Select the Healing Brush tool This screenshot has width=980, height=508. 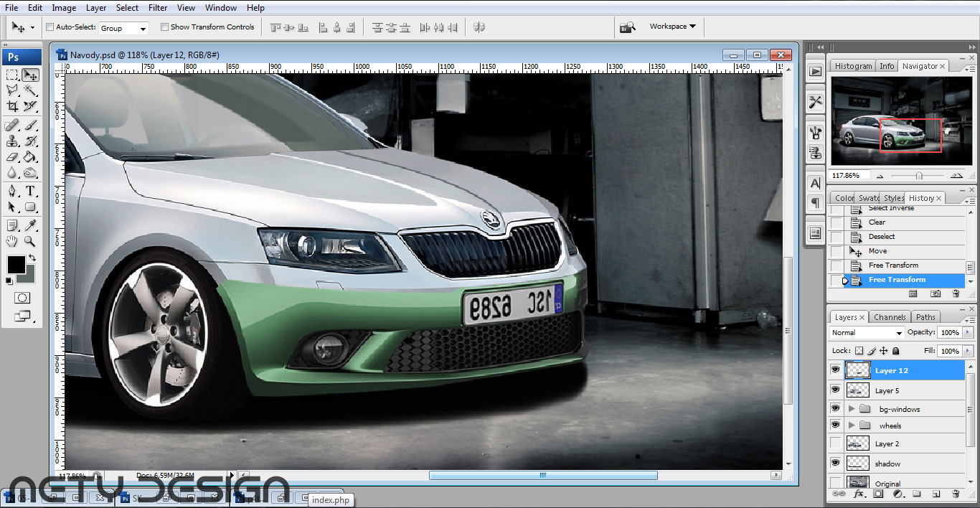pyautogui.click(x=12, y=126)
